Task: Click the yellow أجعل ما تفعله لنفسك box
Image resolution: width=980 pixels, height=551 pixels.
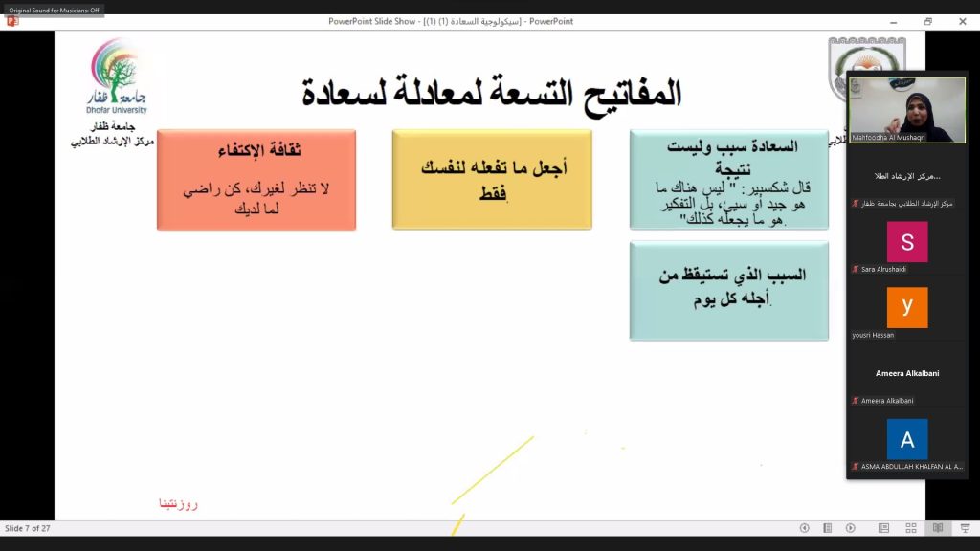Action: point(492,180)
